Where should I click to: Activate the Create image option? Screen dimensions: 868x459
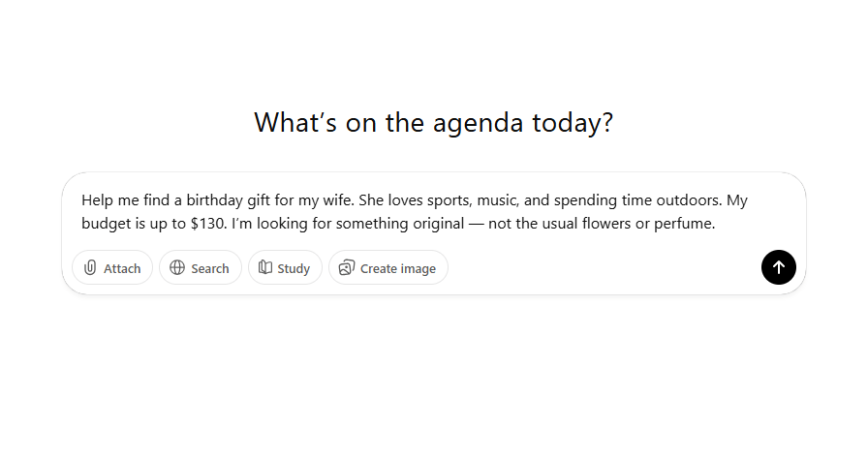point(388,268)
